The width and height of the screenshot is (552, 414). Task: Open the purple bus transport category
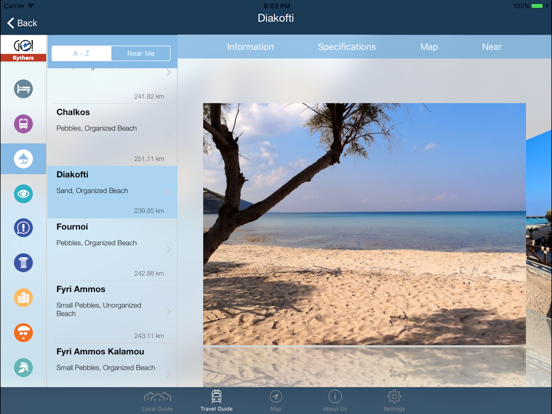pos(23,124)
